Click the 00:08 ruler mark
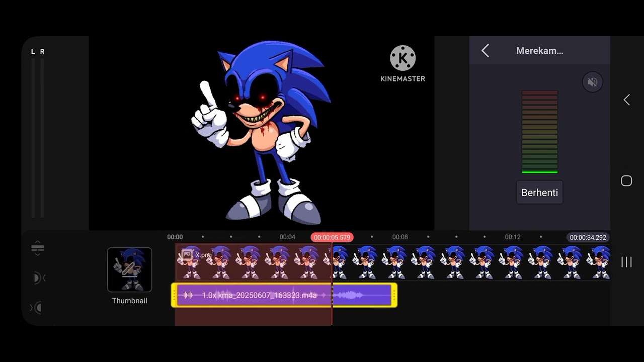 (400, 237)
